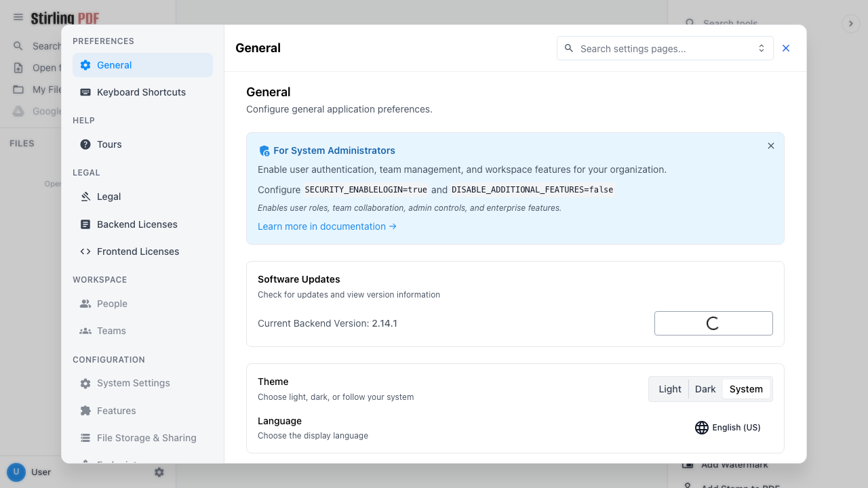Open the Backend Licenses page
The height and width of the screenshot is (488, 868).
point(143,224)
